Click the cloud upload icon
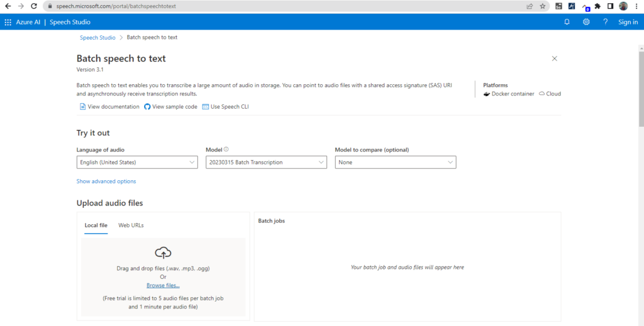The height and width of the screenshot is (326, 644). [163, 253]
